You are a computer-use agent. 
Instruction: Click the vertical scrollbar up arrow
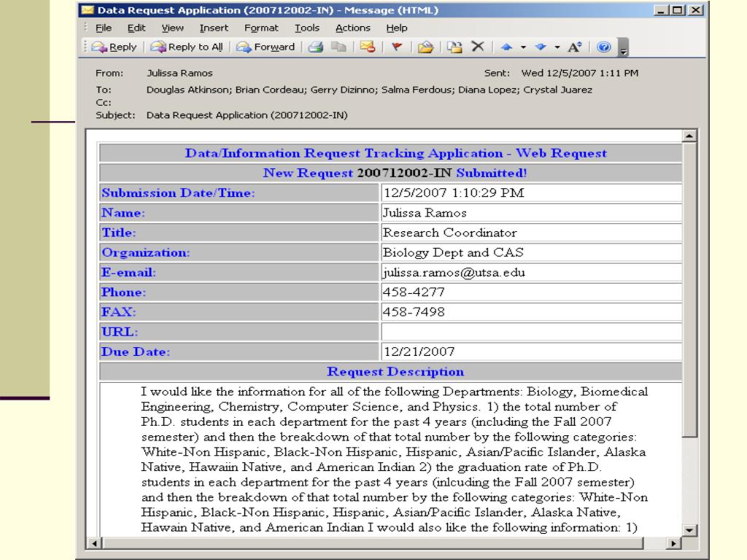(x=689, y=136)
